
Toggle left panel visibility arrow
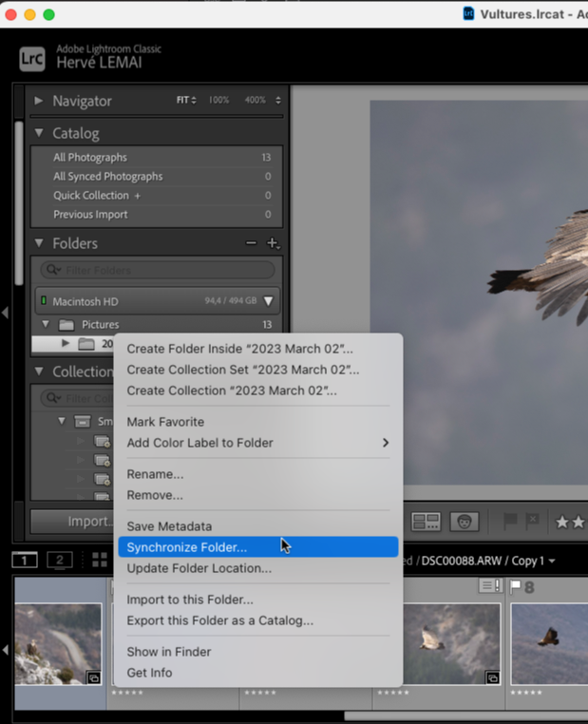tap(6, 312)
